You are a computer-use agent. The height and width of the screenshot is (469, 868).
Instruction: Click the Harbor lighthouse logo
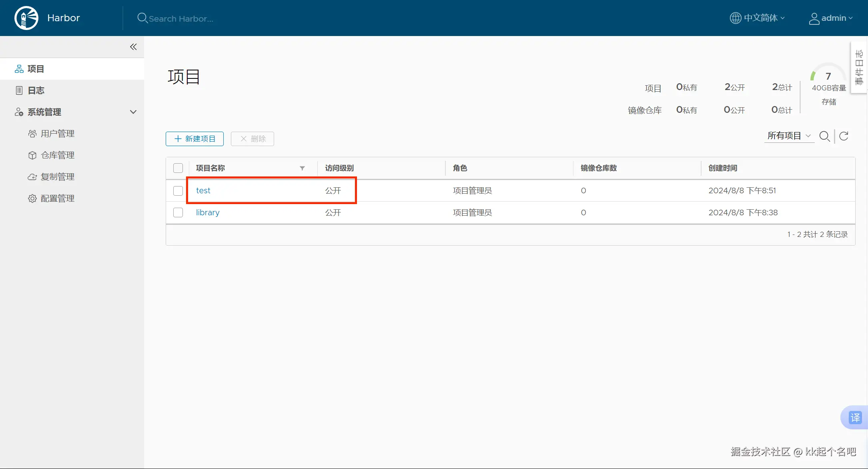pos(26,18)
